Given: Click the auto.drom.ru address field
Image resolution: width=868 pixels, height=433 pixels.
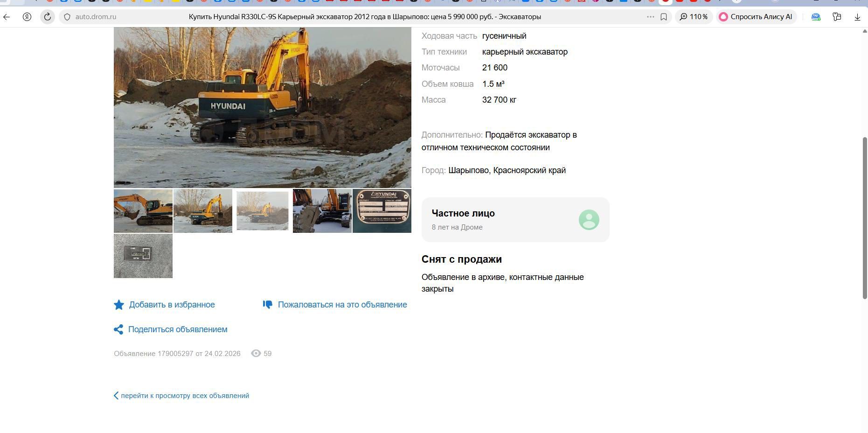Looking at the screenshot, I should pos(96,17).
